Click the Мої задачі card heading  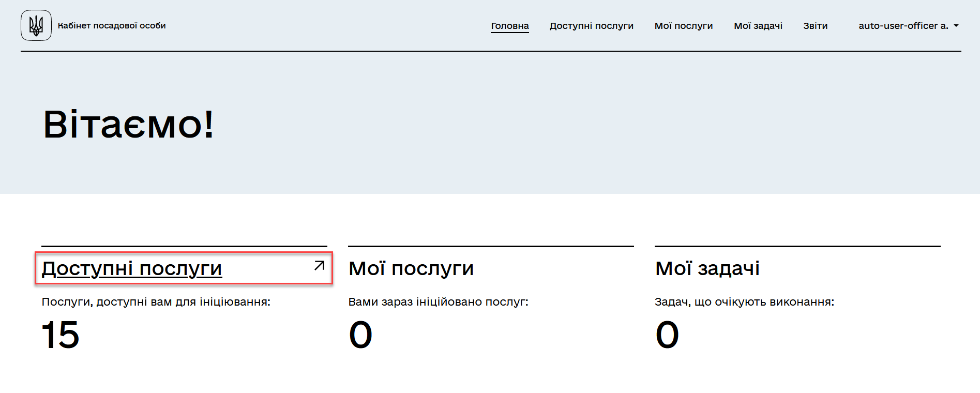pos(707,269)
